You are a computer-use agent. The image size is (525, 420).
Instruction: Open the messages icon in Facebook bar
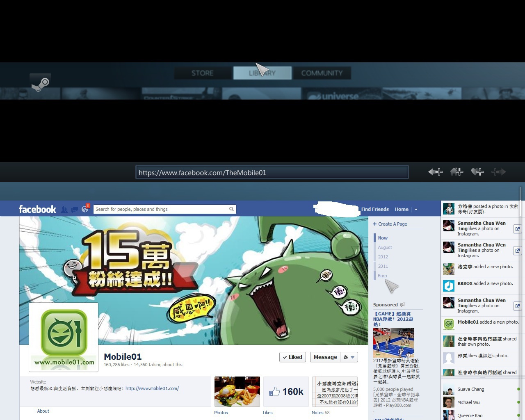tap(75, 210)
